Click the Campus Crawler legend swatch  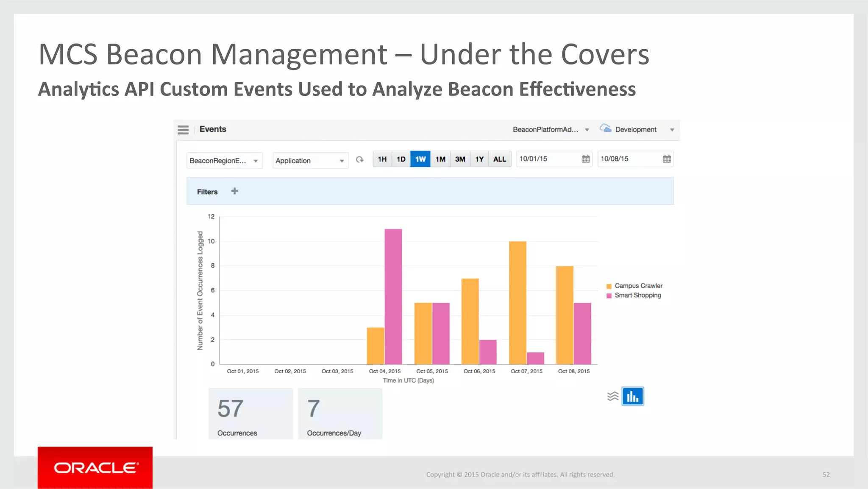(609, 286)
